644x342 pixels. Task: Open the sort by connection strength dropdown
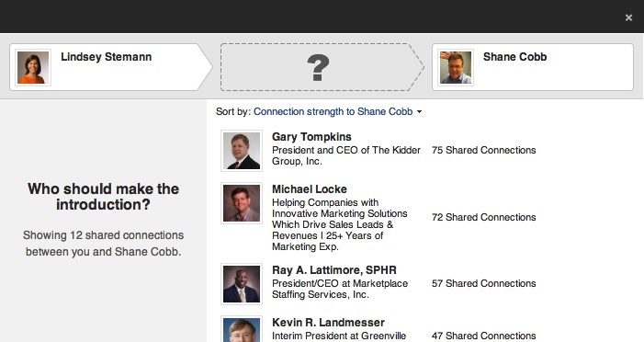point(333,111)
